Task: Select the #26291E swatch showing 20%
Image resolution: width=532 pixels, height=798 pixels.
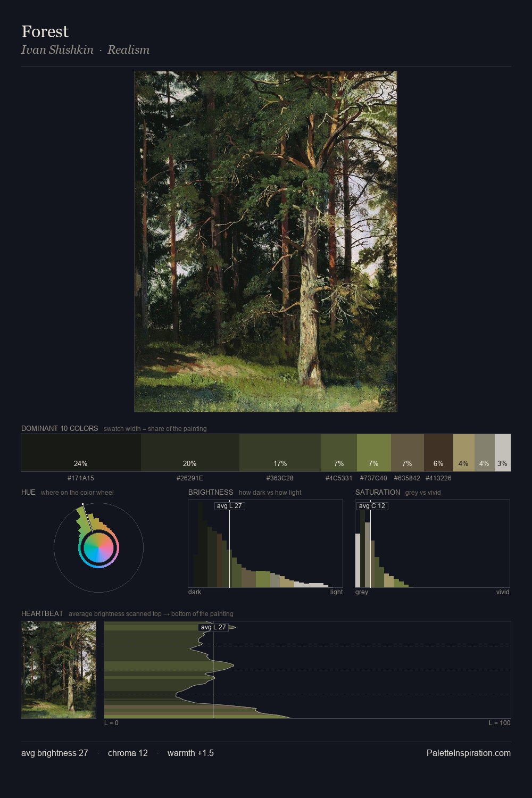Action: pos(190,453)
